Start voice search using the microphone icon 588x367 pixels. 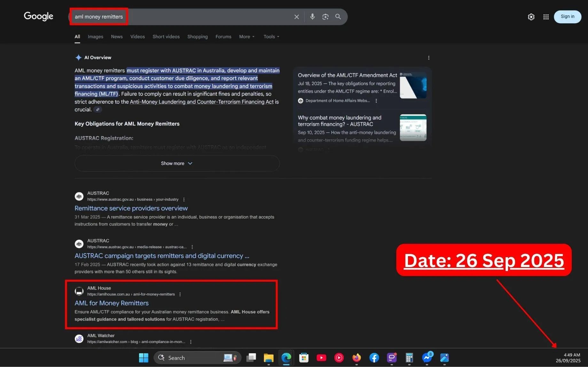coord(312,17)
